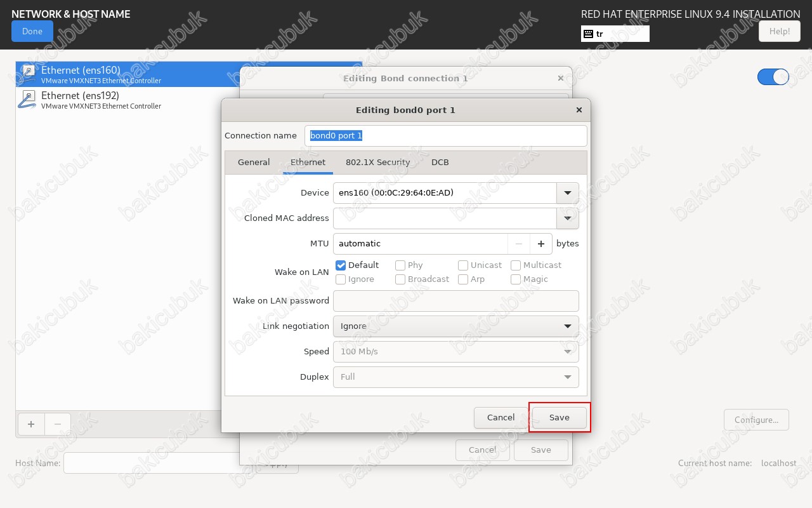The width and height of the screenshot is (812, 508).
Task: Click the Cloned MAC address field
Action: [445, 218]
